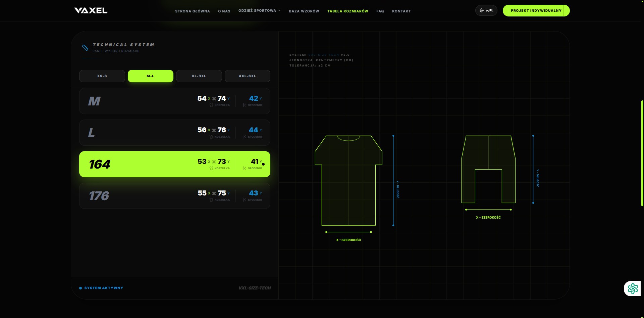This screenshot has height=318, width=644.
Task: Click the shirt icon in M row
Action: [211, 105]
